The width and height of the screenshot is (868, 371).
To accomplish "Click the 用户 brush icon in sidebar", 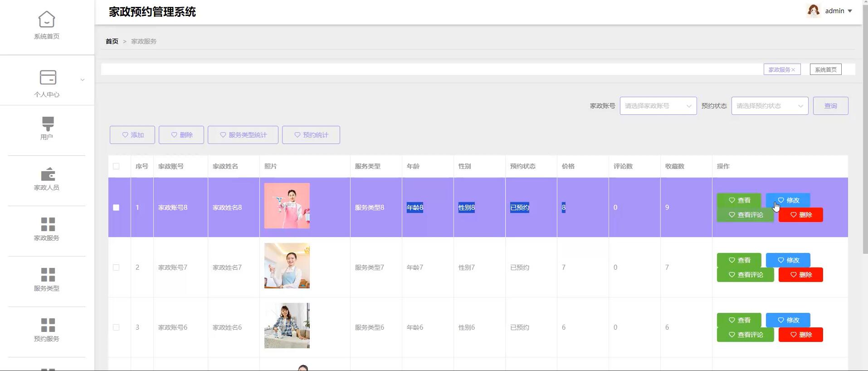I will point(48,124).
